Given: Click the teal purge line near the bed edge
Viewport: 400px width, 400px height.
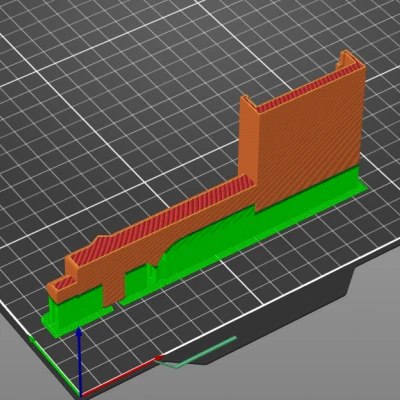Looking at the screenshot, I should coord(195,354).
